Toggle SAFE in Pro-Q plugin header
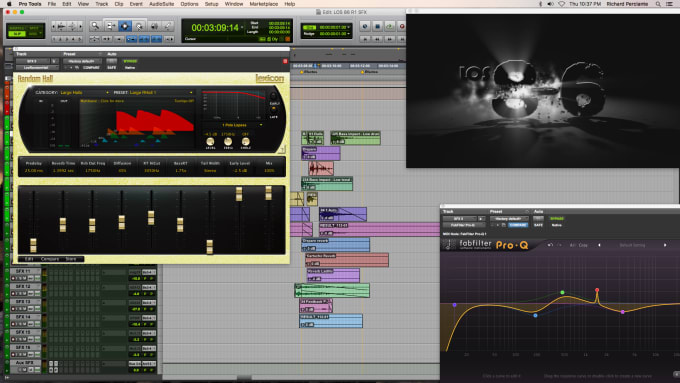This screenshot has width=680, height=383. [x=538, y=225]
